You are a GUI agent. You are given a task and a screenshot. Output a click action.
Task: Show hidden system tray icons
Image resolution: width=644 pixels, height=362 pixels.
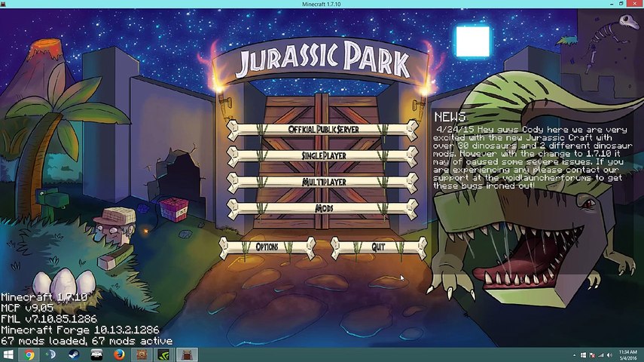pyautogui.click(x=575, y=355)
